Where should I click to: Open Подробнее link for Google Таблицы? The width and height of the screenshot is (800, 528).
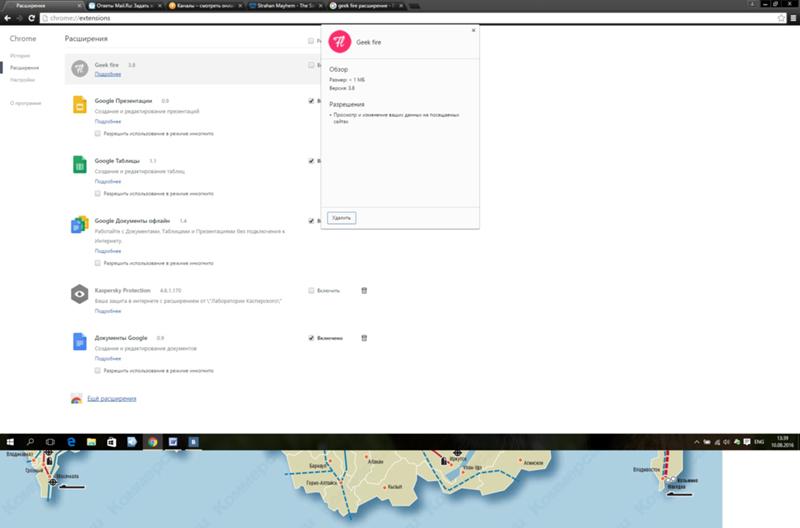108,181
